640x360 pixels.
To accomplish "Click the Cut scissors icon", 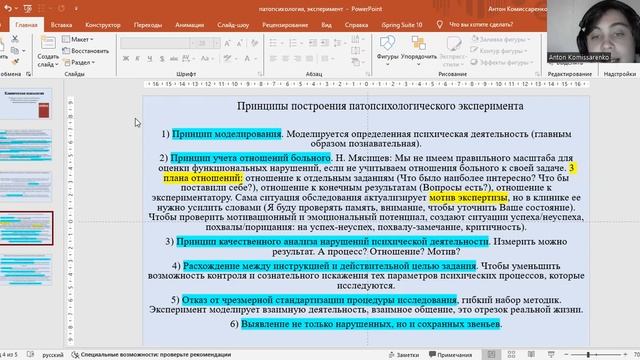I will click(x=15, y=39).
